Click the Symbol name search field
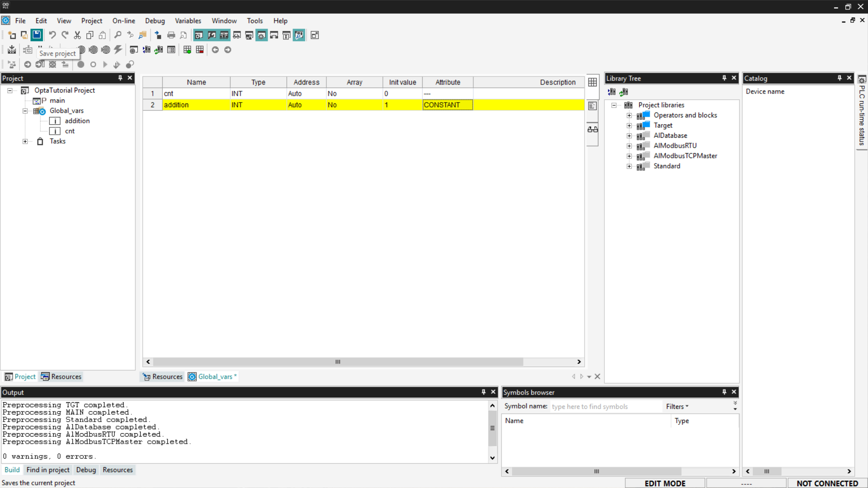This screenshot has width=868, height=488. (x=605, y=407)
